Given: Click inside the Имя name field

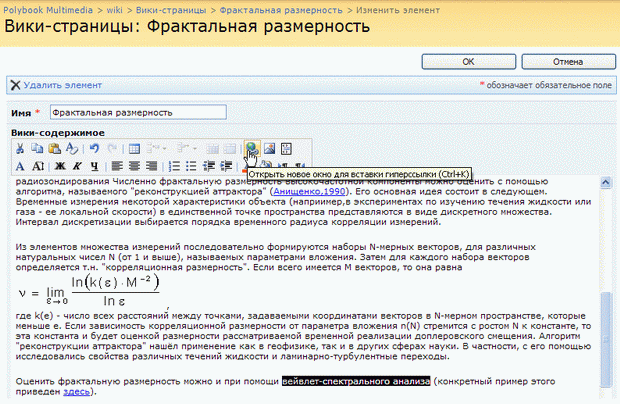Looking at the screenshot, I should [x=138, y=112].
